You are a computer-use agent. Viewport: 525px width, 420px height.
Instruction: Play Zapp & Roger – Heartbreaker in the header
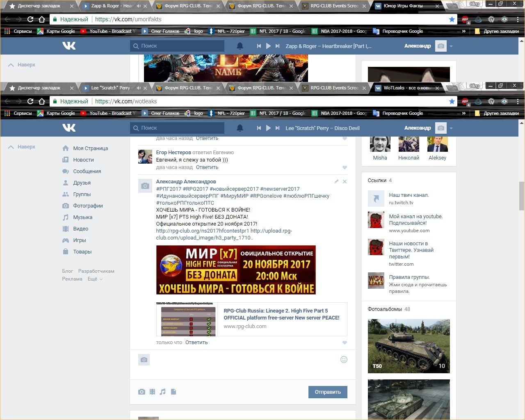(x=268, y=46)
